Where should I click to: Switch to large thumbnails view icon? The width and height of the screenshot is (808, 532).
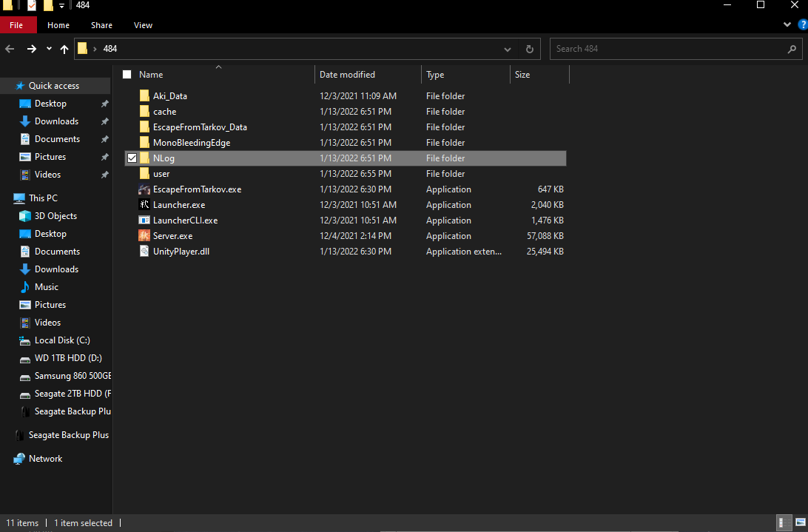(x=801, y=522)
